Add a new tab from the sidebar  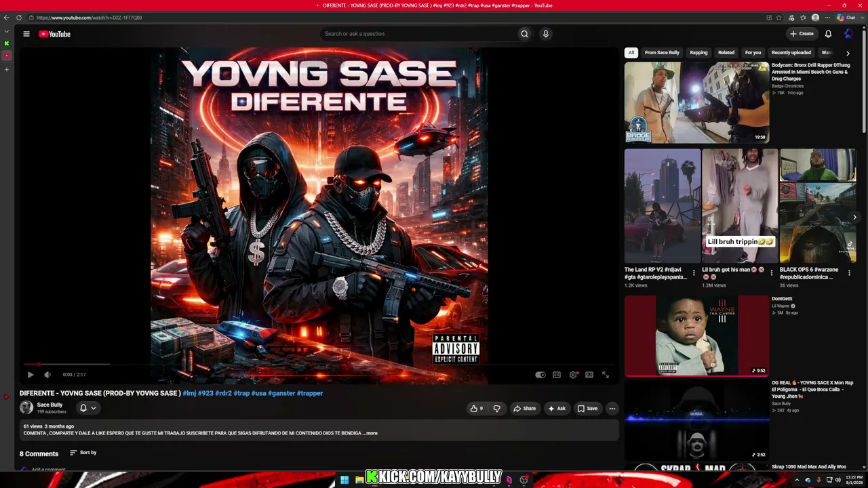coord(7,69)
